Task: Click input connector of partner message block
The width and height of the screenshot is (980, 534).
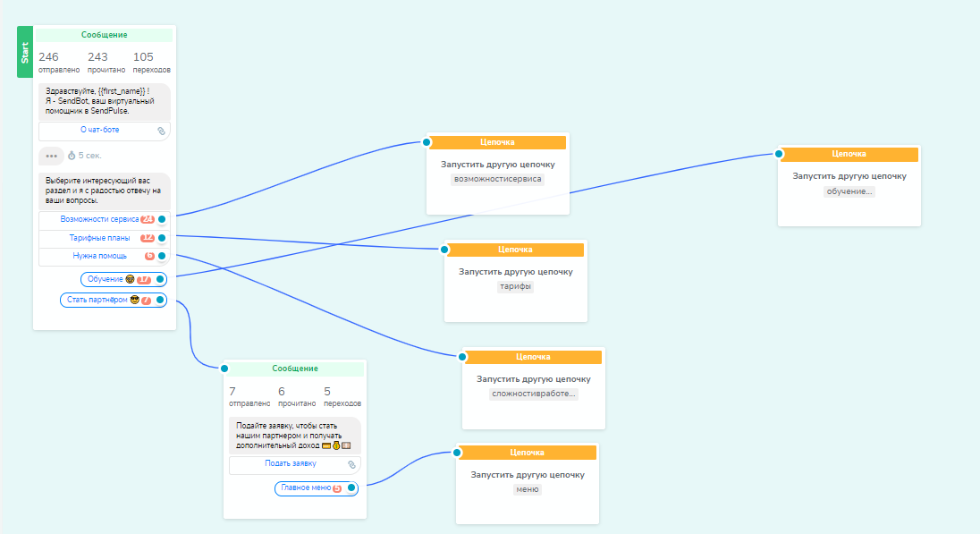Action: 224,369
